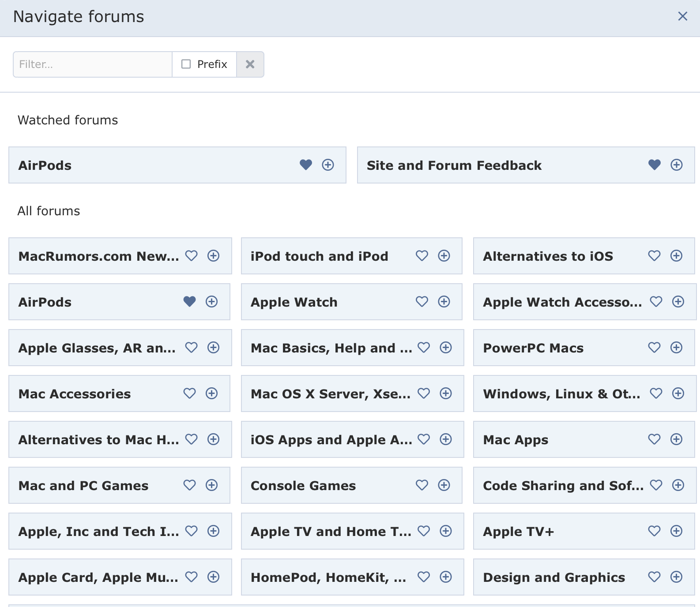The width and height of the screenshot is (700, 607).
Task: Click heart for Apple Glasses, AR forum
Action: point(192,348)
